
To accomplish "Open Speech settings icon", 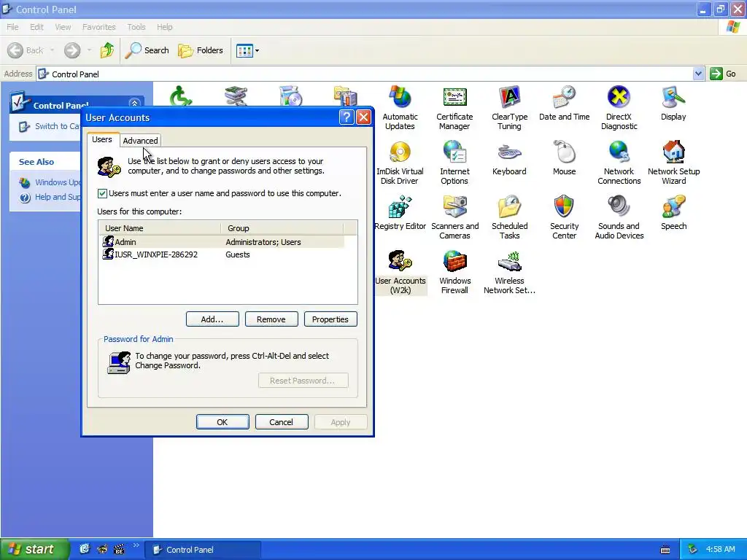I will click(x=673, y=213).
